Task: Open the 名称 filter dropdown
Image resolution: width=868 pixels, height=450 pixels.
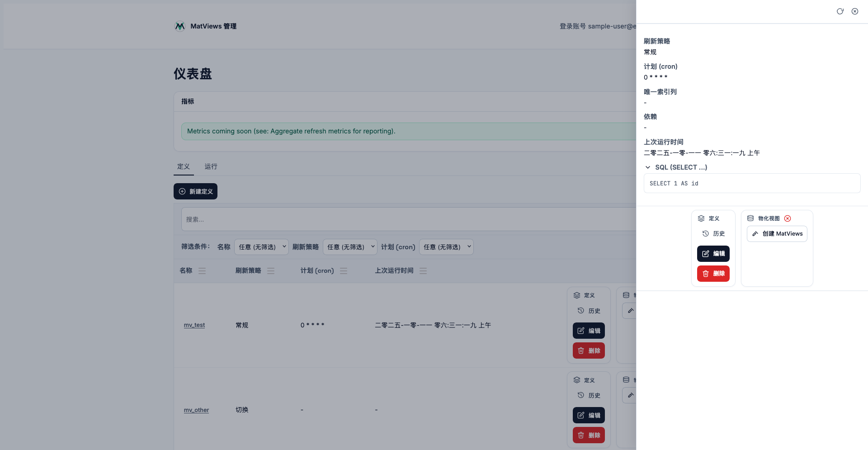Action: coord(262,247)
